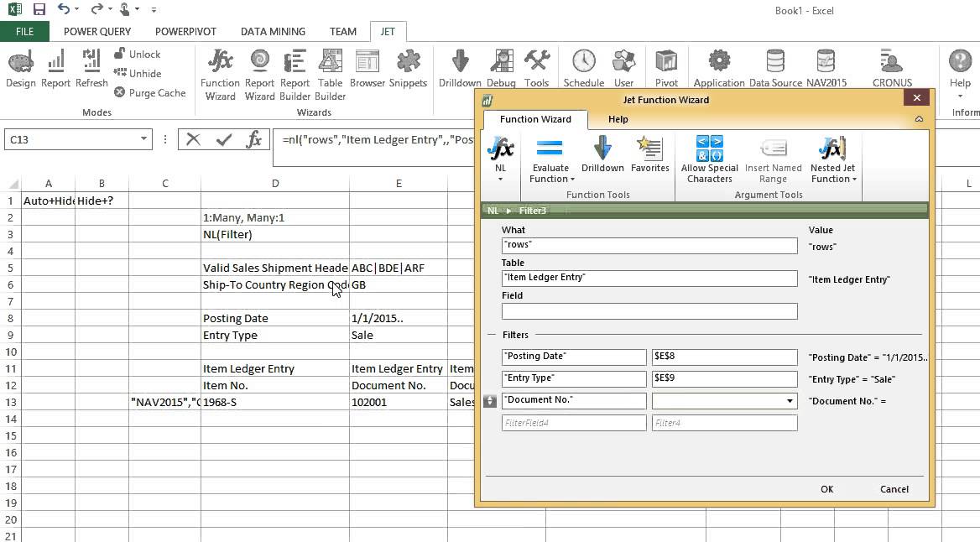Image resolution: width=980 pixels, height=542 pixels.
Task: Click Favorites in Jet Function Wizard
Action: (x=650, y=154)
